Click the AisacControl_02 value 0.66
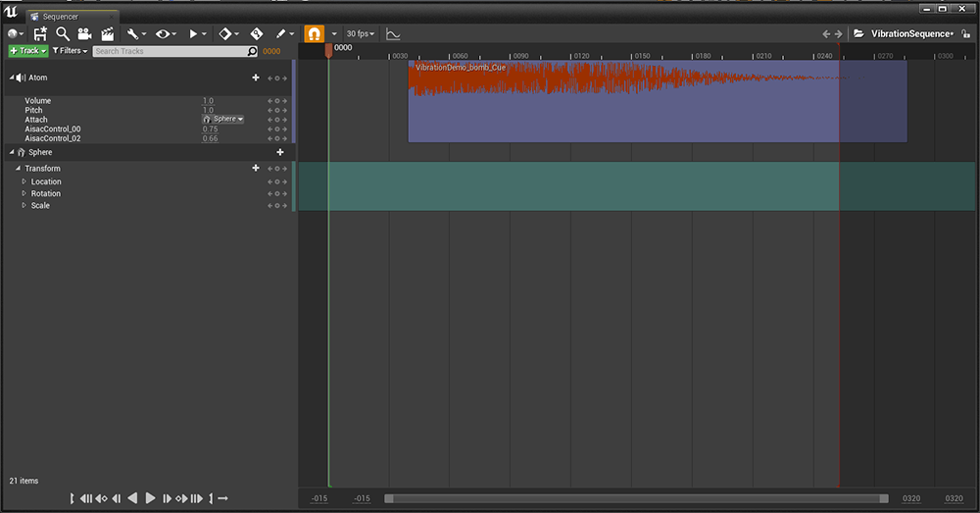The width and height of the screenshot is (980, 513). pos(210,138)
